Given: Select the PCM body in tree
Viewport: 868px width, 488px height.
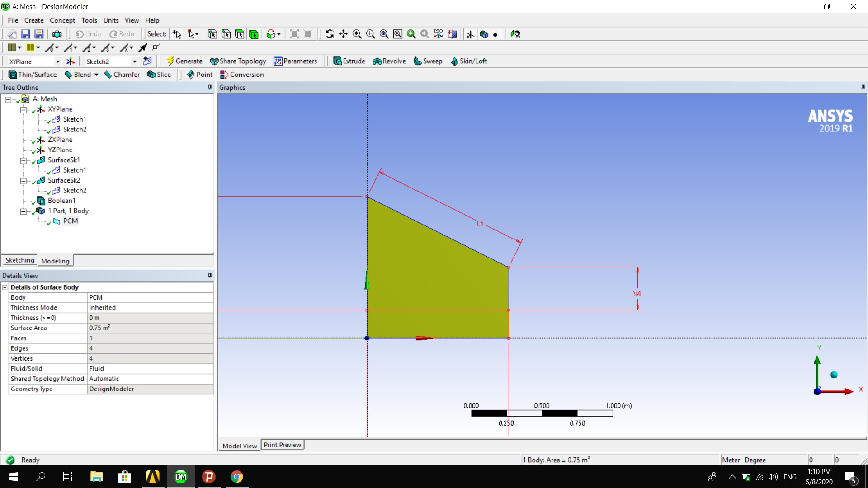Looking at the screenshot, I should pos(71,221).
